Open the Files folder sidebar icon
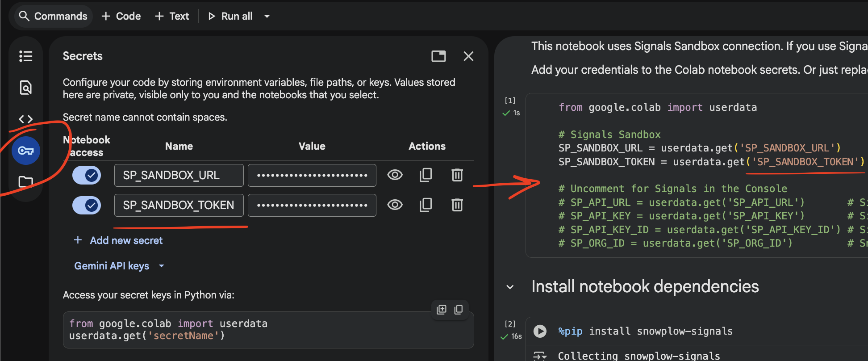The width and height of the screenshot is (868, 361). pos(26,181)
